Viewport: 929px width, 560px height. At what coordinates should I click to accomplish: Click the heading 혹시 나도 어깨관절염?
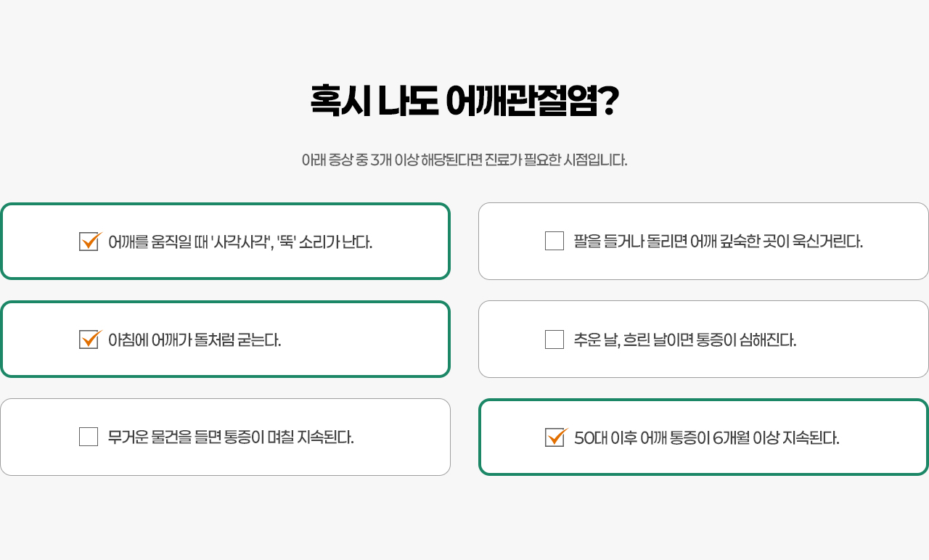tap(464, 101)
